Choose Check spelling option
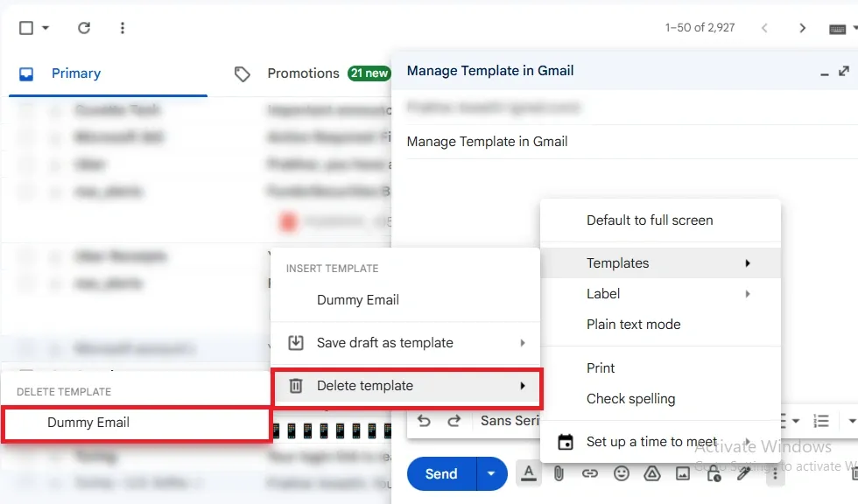 click(x=660, y=398)
